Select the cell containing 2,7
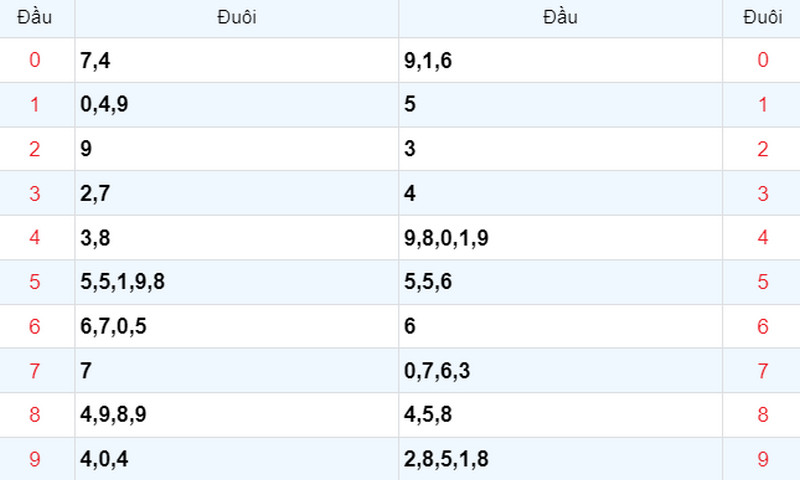Screen dimensions: 800x480 click(237, 193)
